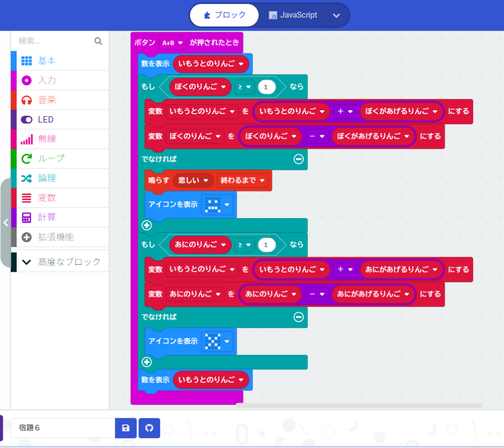The height and width of the screenshot is (448, 504).
Task: Open language dropdown next to JavaScript
Action: [337, 15]
